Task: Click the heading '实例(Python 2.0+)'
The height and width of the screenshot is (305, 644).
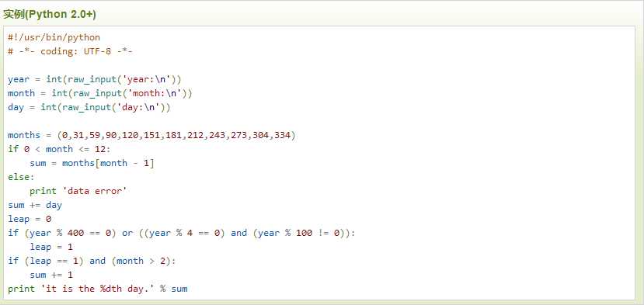Action: (x=49, y=15)
